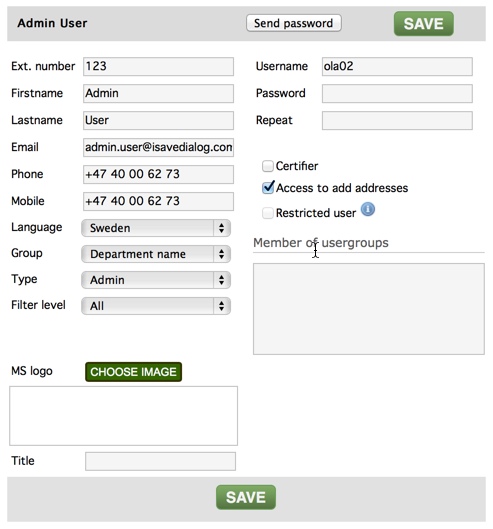493x529 pixels.
Task: Click the top SAVE button
Action: [423, 24]
